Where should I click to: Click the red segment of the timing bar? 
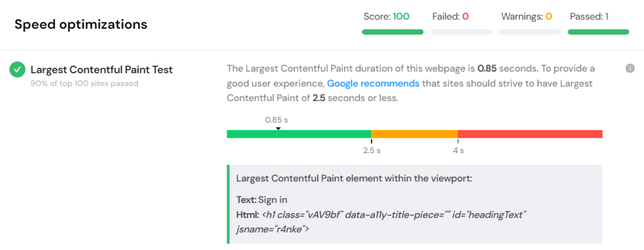coord(530,134)
